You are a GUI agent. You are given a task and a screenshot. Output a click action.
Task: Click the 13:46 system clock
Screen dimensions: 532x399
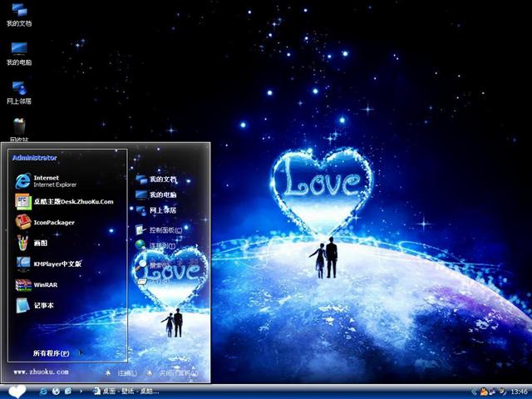(x=519, y=392)
